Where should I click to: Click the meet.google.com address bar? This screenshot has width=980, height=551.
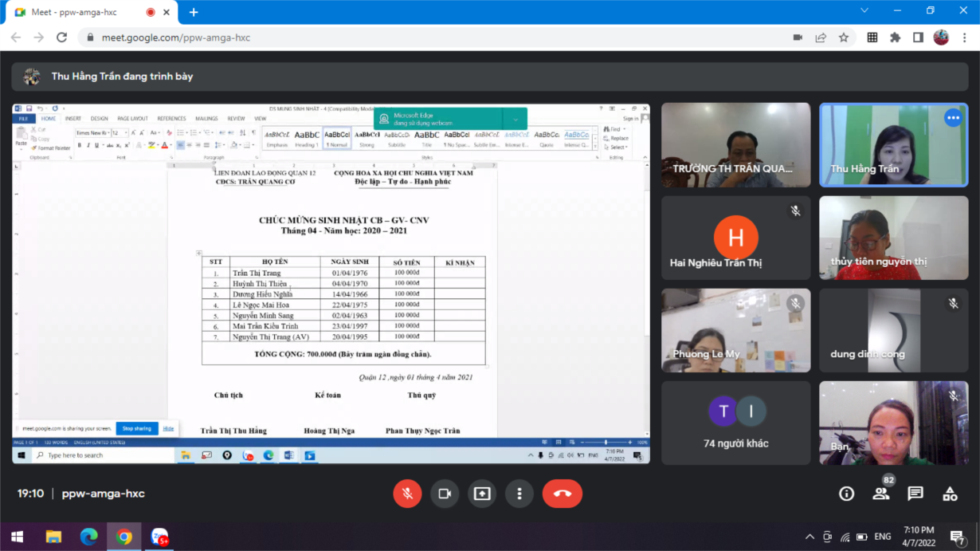438,37
